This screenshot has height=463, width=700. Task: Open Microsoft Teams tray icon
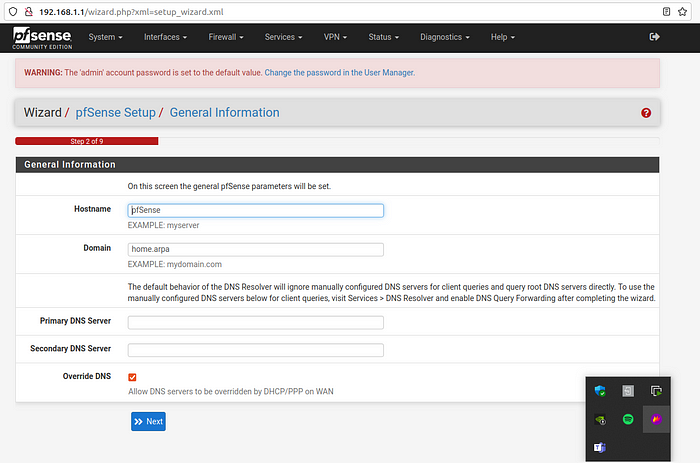pos(599,447)
